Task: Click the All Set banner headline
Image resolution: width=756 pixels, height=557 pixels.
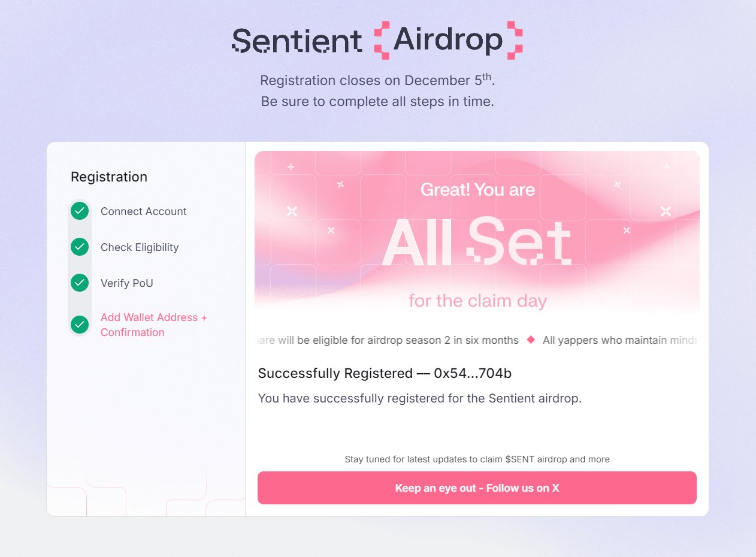Action: [477, 243]
